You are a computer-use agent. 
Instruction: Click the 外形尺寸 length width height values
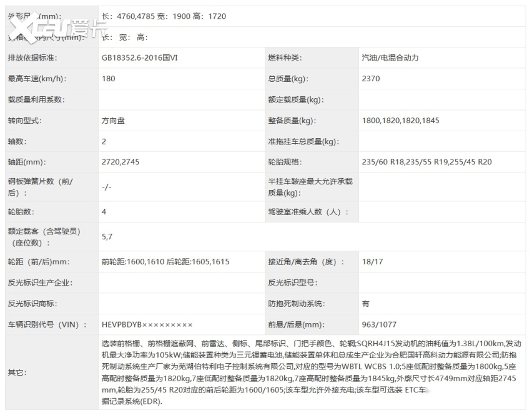(x=164, y=16)
